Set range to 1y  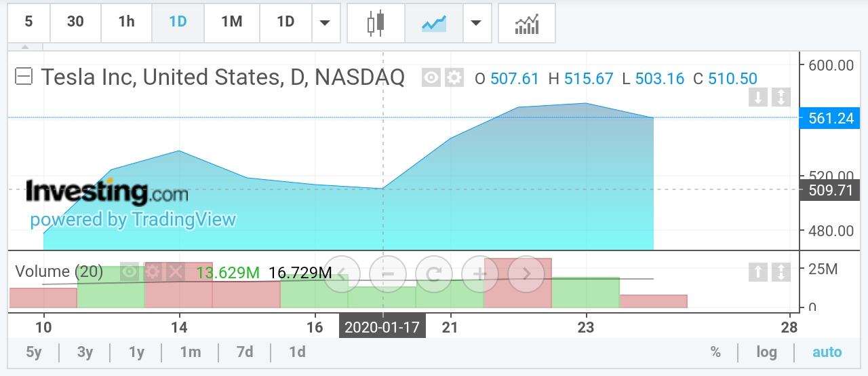[136, 352]
